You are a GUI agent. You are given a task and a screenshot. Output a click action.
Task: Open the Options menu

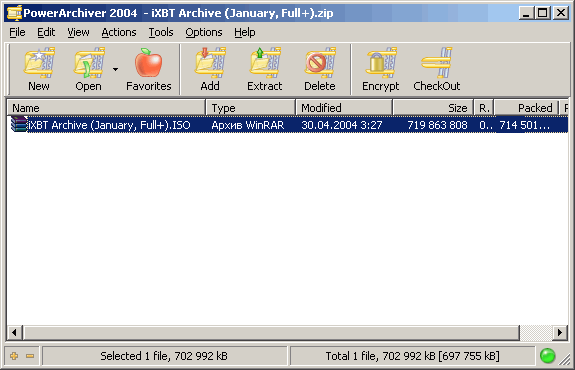pyautogui.click(x=204, y=32)
